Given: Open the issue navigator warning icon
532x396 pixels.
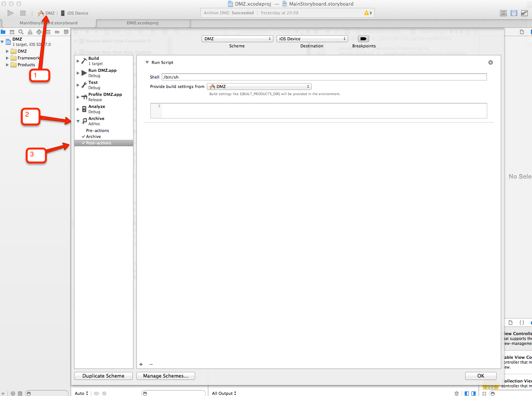Looking at the screenshot, I should click(x=30, y=32).
